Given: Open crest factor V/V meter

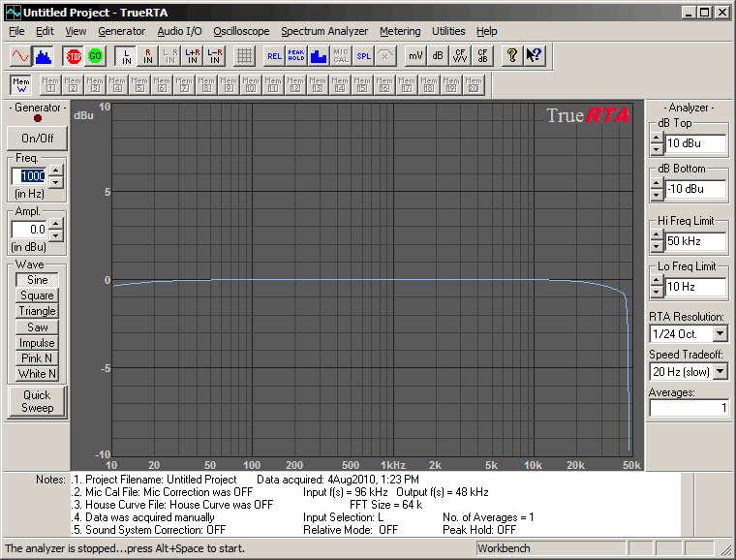Looking at the screenshot, I should pos(460,56).
